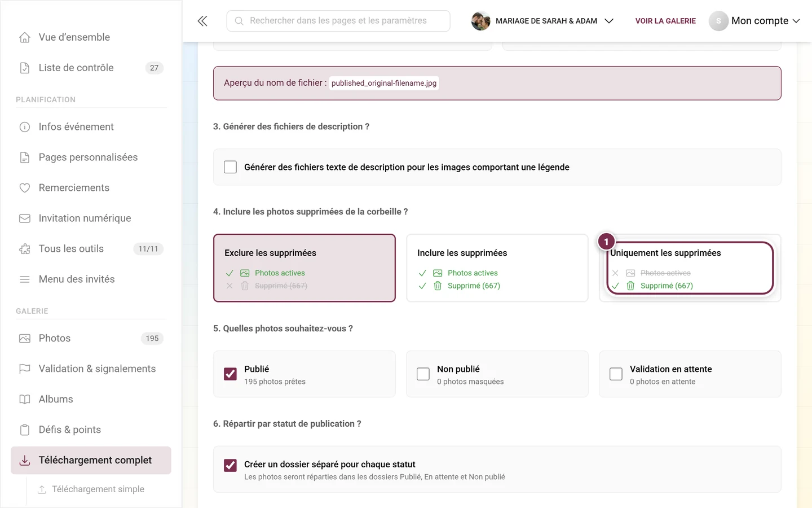Collapse the sidebar with double-chevron icon
The image size is (812, 508).
[202, 21]
